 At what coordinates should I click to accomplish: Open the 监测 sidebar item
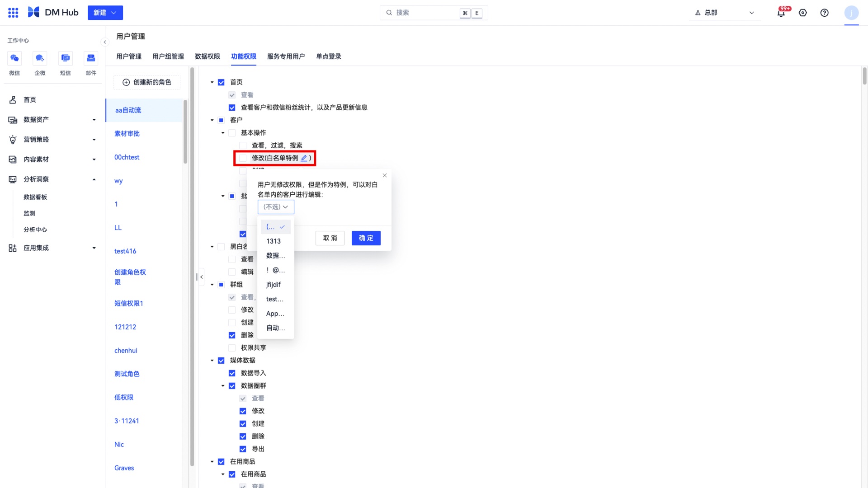(29, 213)
